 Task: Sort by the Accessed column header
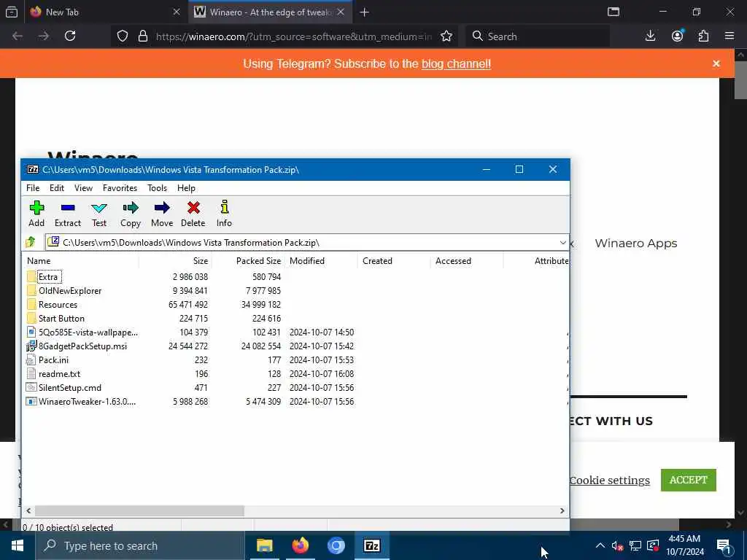[x=467, y=261]
